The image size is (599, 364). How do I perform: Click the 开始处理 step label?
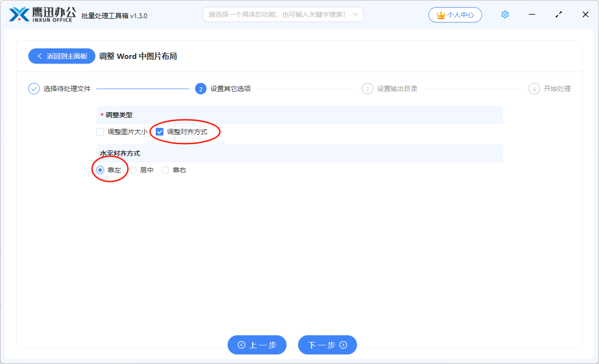pyautogui.click(x=557, y=89)
